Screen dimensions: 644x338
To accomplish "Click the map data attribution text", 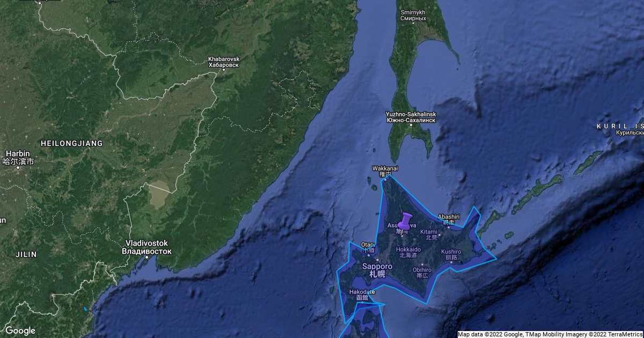I will (x=550, y=334).
